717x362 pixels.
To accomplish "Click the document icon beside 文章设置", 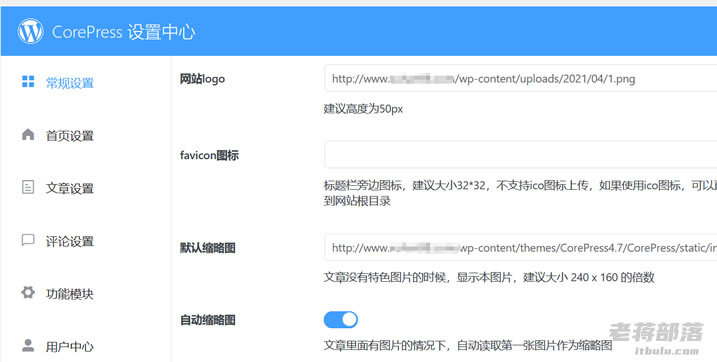I will click(28, 187).
